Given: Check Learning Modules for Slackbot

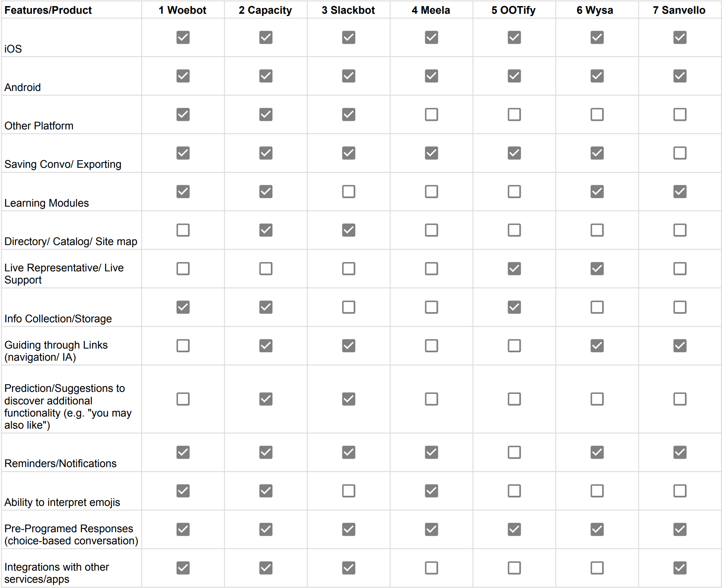Looking at the screenshot, I should coord(348,191).
